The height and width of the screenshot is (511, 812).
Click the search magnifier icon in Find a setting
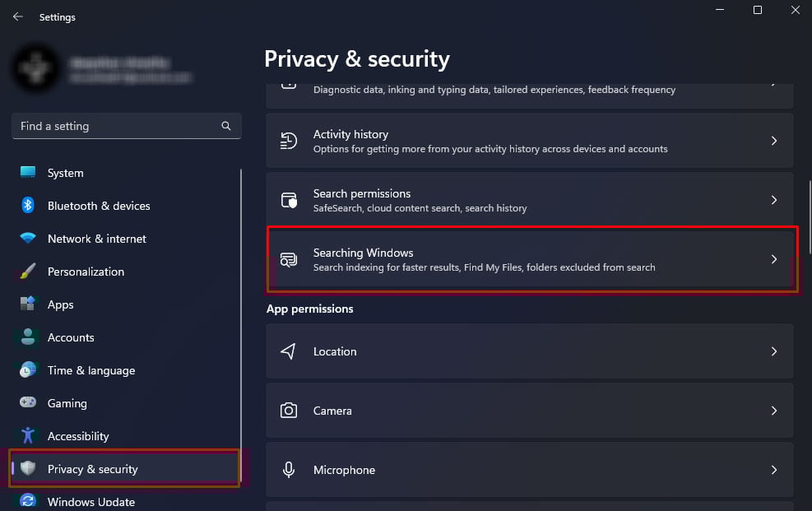tap(226, 127)
